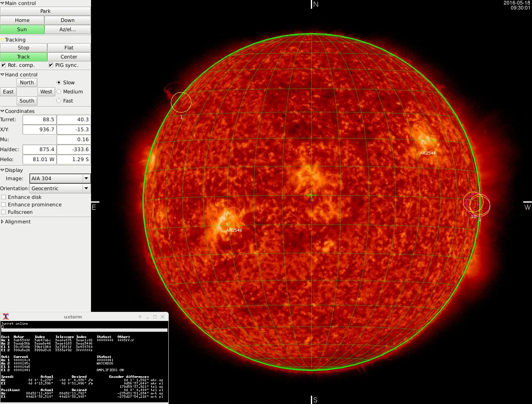The height and width of the screenshot is (404, 532).
Task: Expand the Alignment section
Action: 2,222
